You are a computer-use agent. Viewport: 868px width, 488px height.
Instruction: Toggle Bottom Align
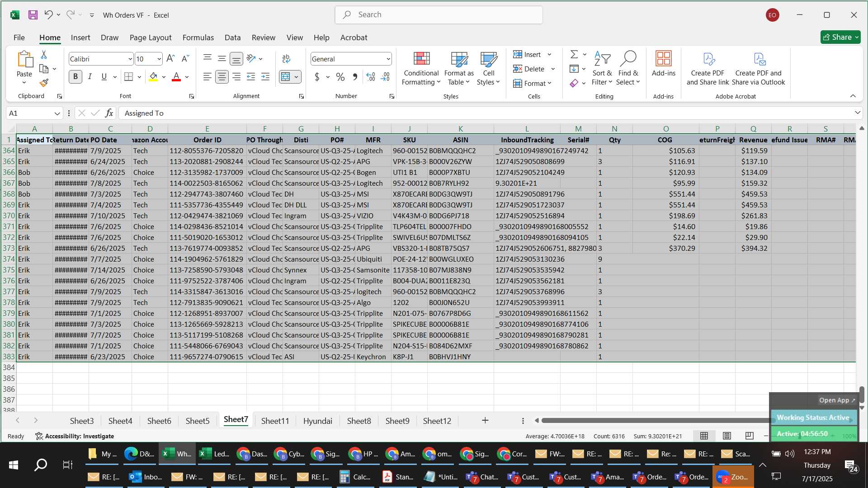coord(236,59)
